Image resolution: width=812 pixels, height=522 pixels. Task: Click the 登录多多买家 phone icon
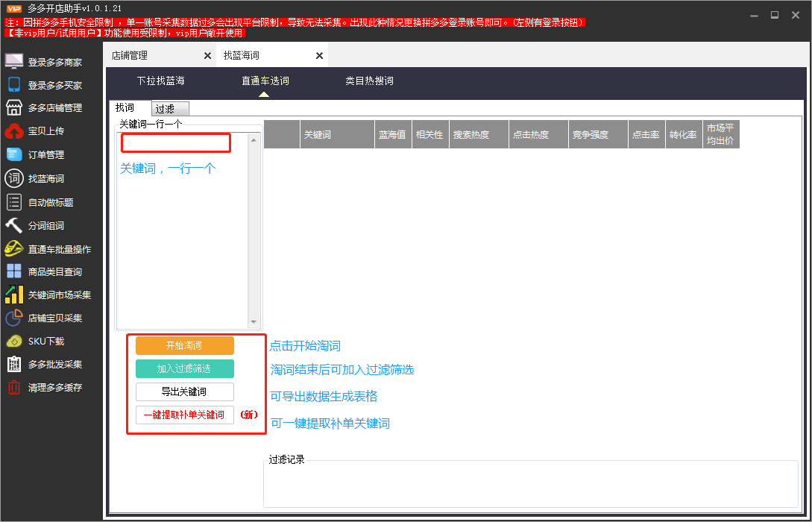[x=14, y=84]
